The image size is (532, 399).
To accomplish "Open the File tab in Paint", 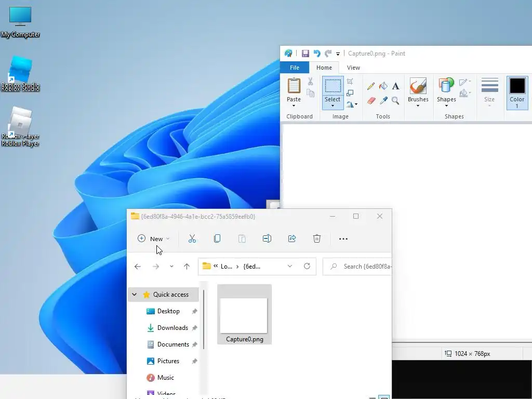I will coord(295,68).
